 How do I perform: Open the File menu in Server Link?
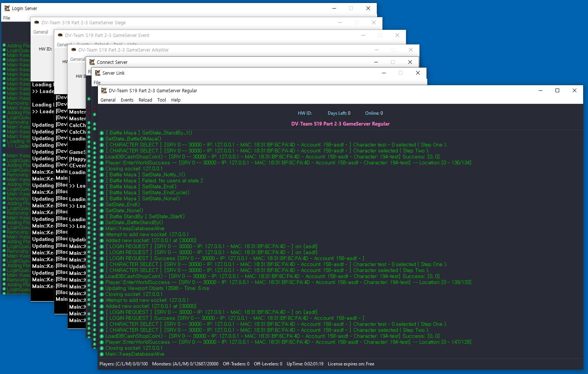click(97, 83)
